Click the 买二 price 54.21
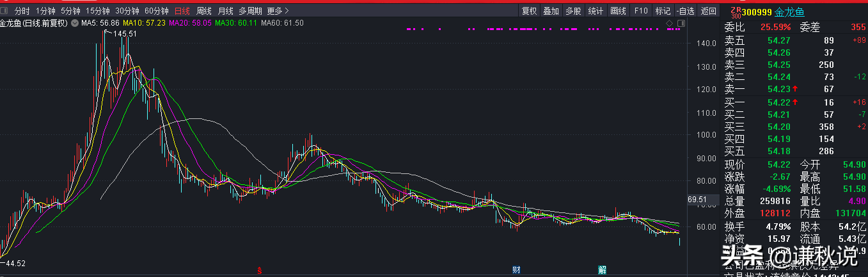 (778, 115)
